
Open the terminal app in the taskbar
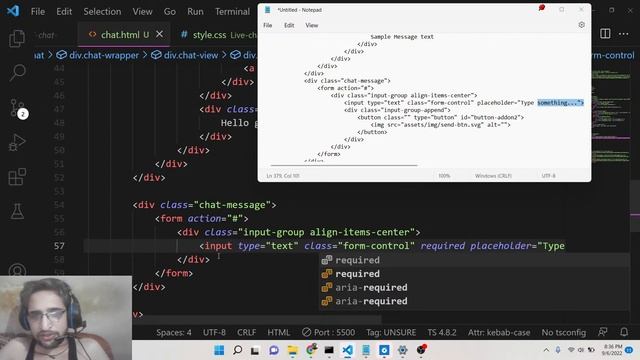click(x=329, y=350)
